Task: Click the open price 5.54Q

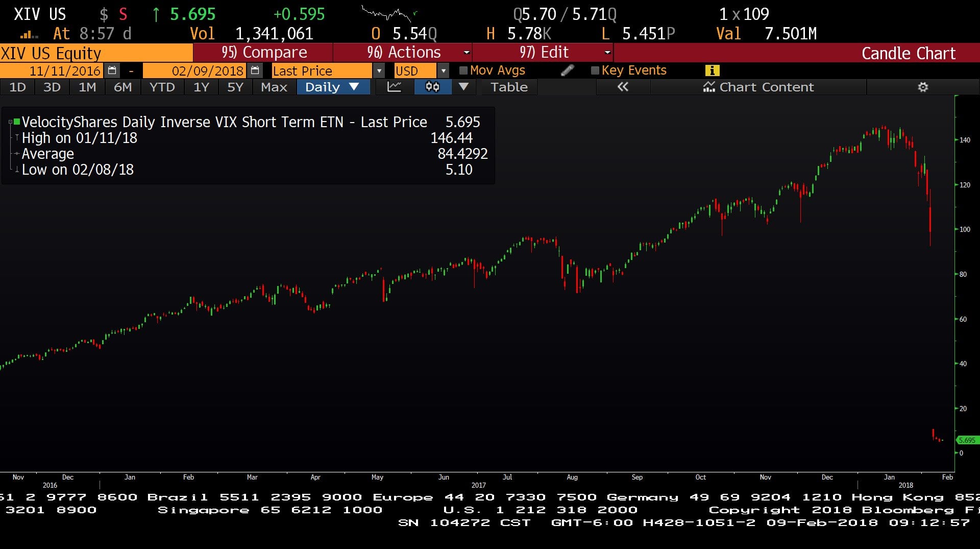Action: point(414,34)
